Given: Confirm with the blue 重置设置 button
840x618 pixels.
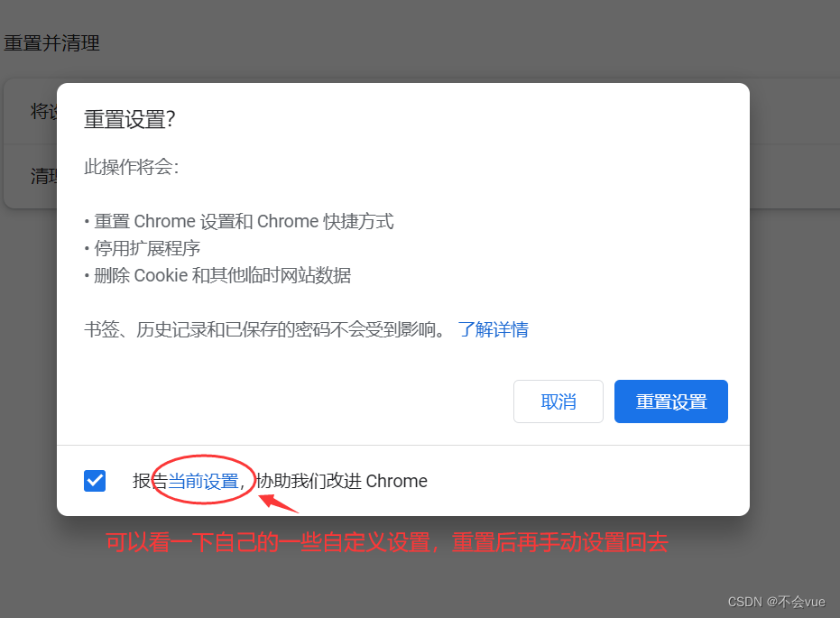Looking at the screenshot, I should tap(670, 401).
